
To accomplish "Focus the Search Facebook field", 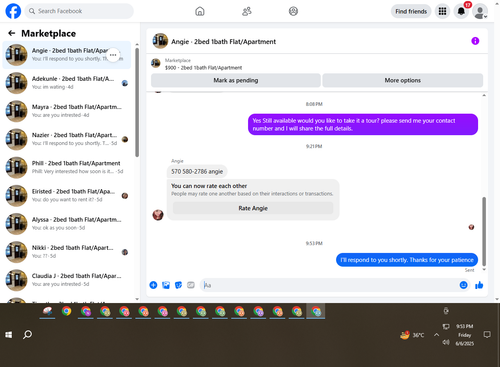I will [x=79, y=11].
